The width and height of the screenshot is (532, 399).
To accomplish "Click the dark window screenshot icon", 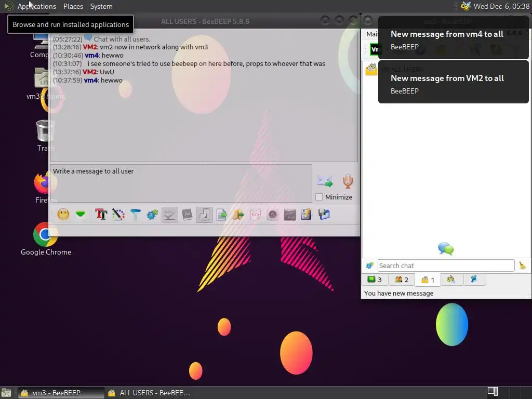I will point(289,215).
